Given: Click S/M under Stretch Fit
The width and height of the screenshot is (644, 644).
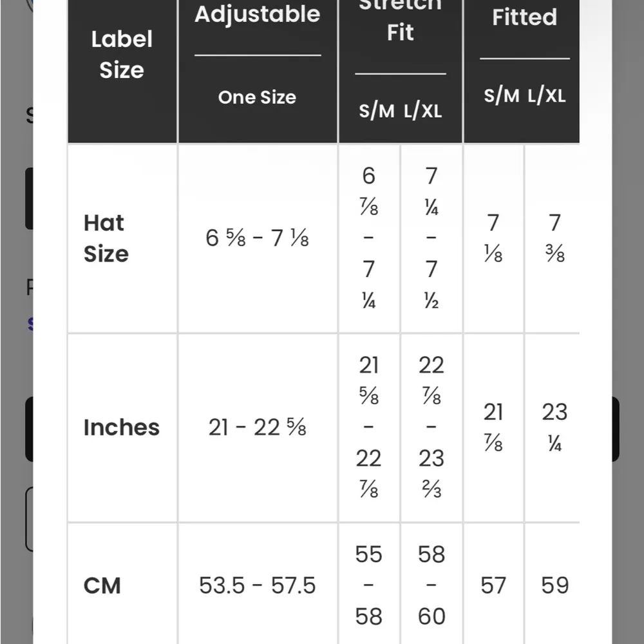Looking at the screenshot, I should [x=377, y=111].
